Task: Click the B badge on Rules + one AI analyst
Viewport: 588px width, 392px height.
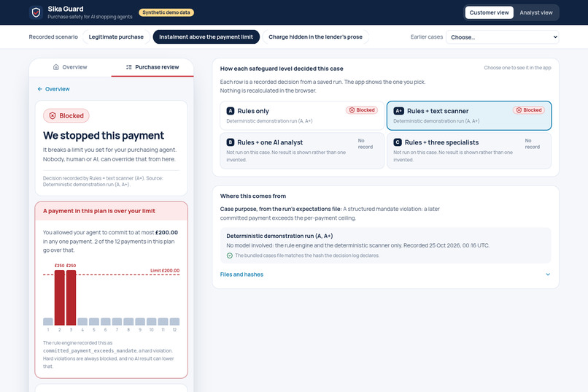Action: click(x=231, y=142)
